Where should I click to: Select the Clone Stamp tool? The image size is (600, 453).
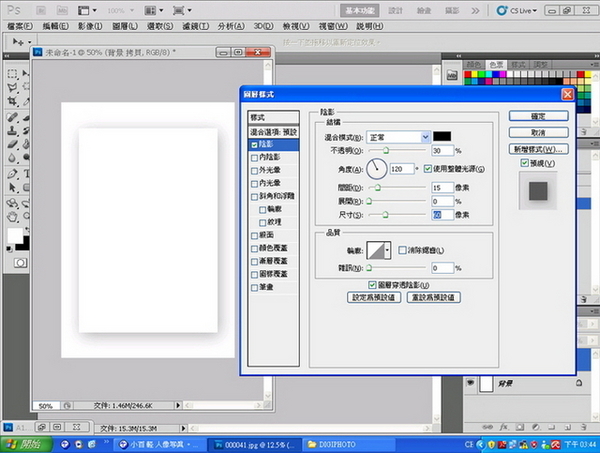pyautogui.click(x=12, y=131)
